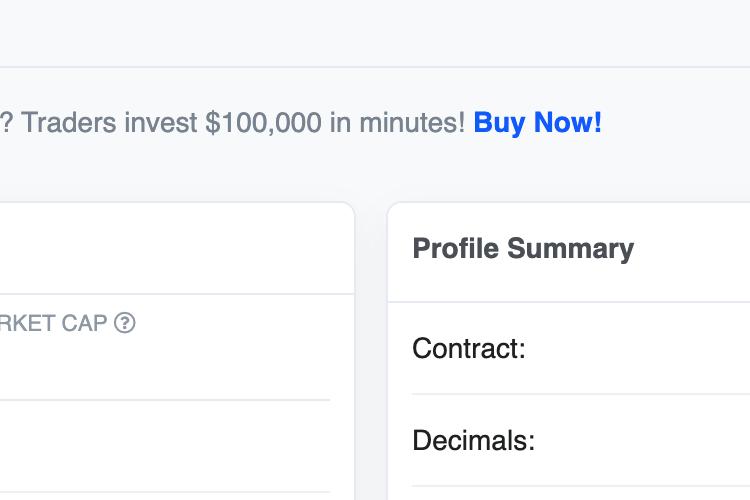The height and width of the screenshot is (500, 750).
Task: Select the Profile Summary heading
Action: (523, 249)
